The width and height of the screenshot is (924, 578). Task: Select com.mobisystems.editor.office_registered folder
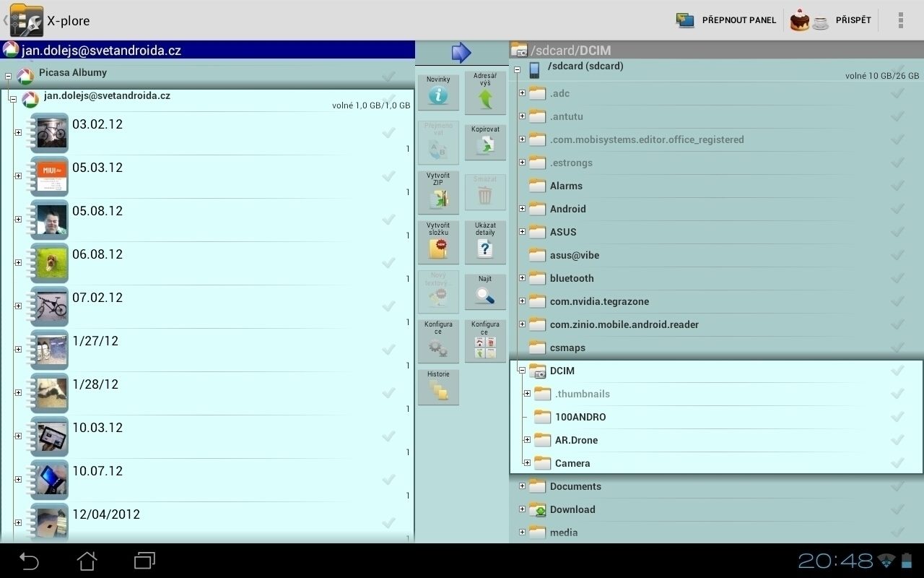pyautogui.click(x=716, y=139)
